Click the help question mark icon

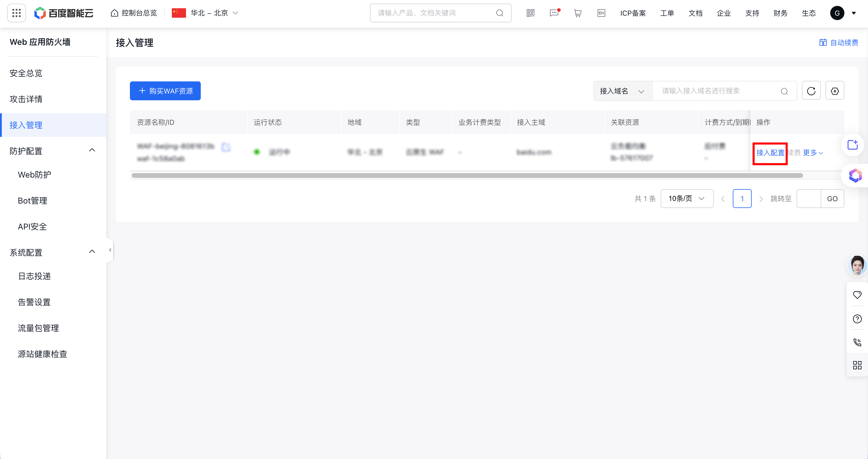point(857,319)
